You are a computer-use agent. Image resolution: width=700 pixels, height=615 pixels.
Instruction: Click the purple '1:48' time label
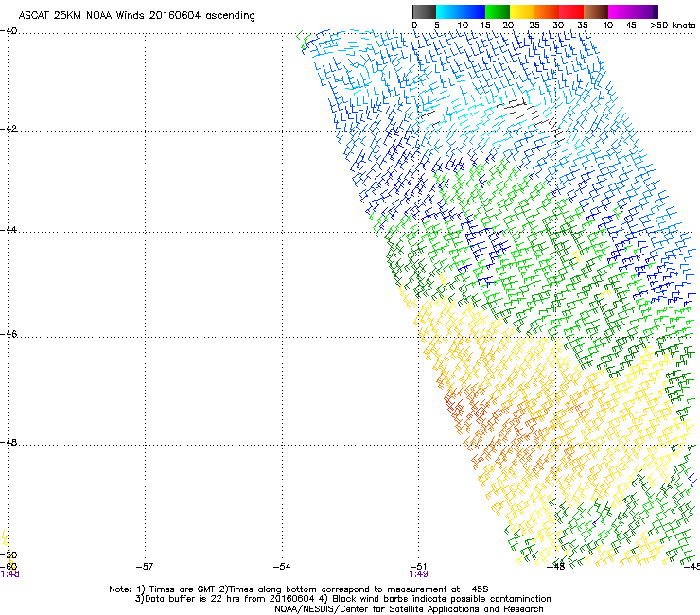tap(9, 574)
